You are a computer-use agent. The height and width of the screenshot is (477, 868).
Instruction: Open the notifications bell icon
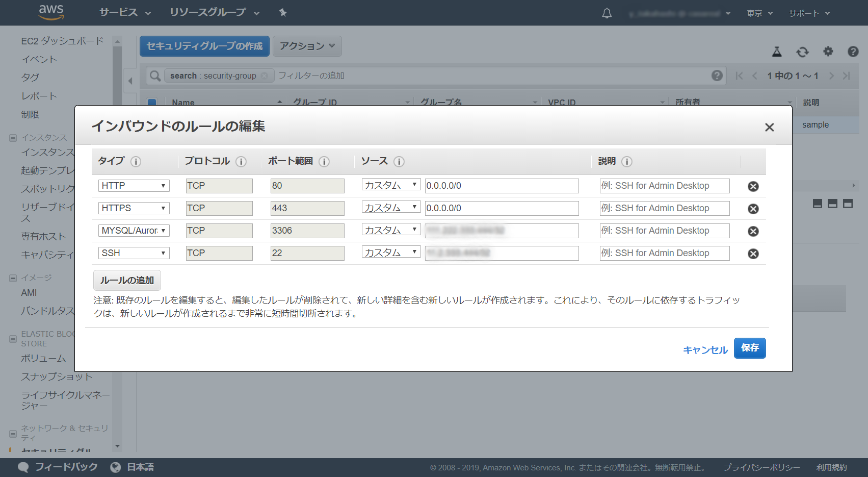pos(607,13)
